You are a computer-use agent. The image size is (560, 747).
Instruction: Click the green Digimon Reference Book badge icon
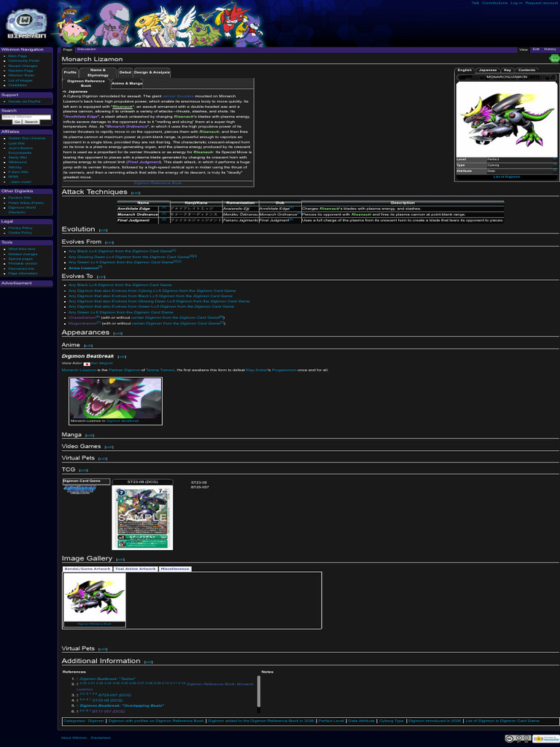(554, 58)
